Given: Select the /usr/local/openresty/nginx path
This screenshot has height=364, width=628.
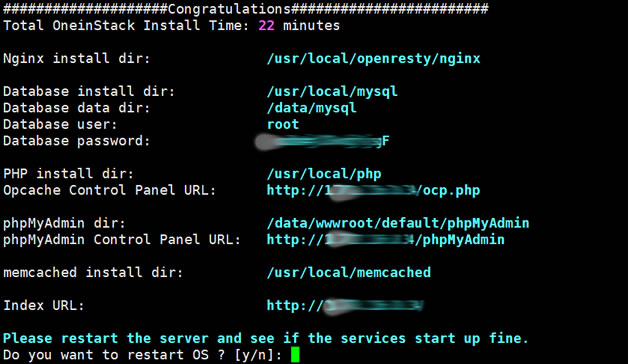Looking at the screenshot, I should point(373,59).
